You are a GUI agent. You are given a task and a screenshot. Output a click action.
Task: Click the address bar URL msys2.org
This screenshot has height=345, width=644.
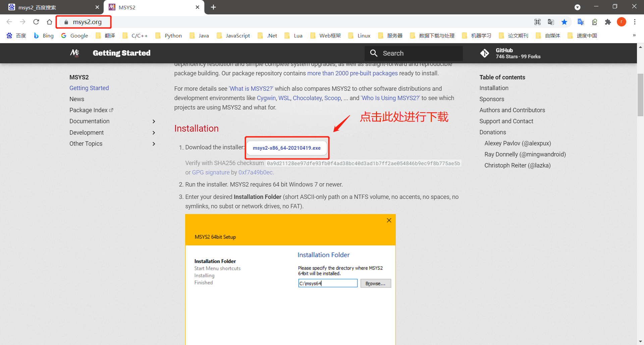pyautogui.click(x=87, y=22)
